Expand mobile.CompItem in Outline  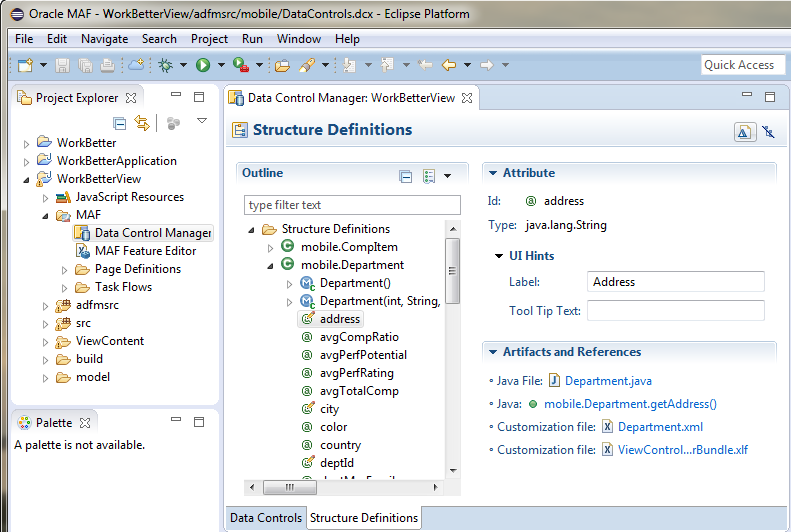coord(270,248)
